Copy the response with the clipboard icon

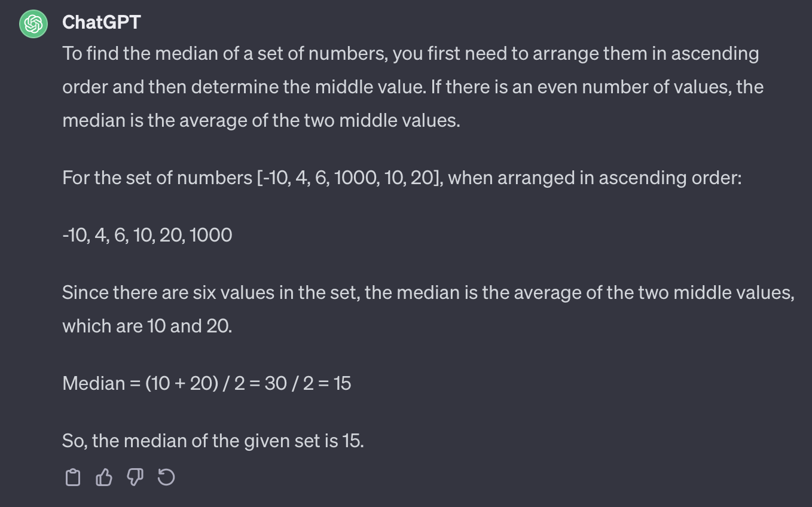72,478
